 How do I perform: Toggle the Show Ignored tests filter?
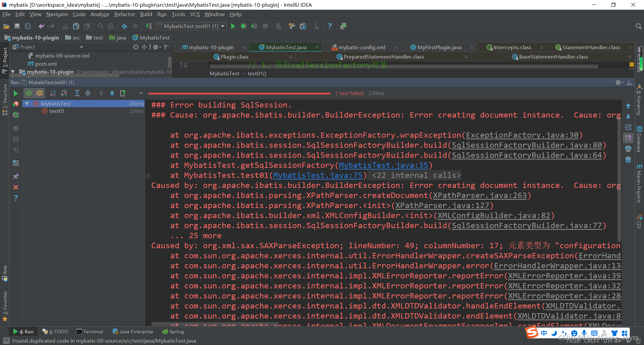[39, 93]
